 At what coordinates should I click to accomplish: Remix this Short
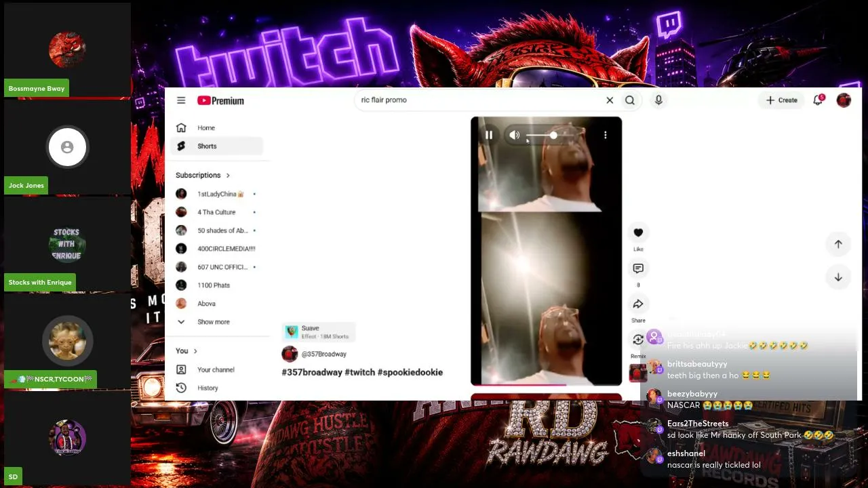(x=638, y=340)
